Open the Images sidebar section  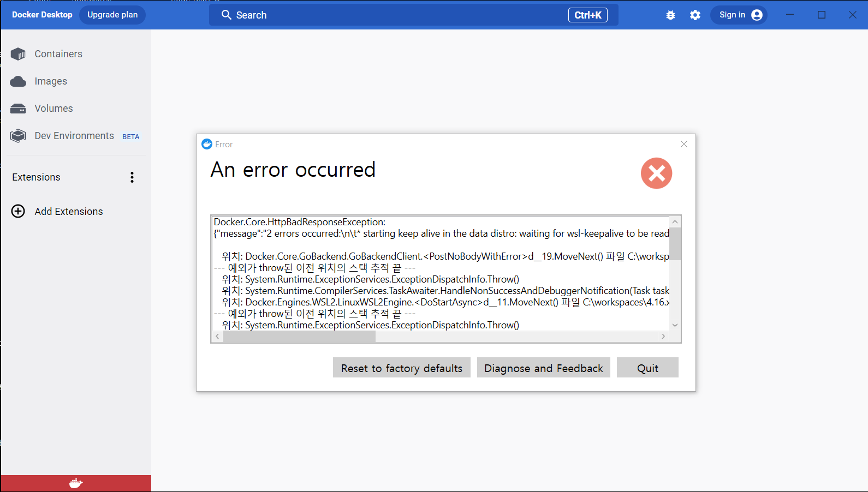pos(75,81)
